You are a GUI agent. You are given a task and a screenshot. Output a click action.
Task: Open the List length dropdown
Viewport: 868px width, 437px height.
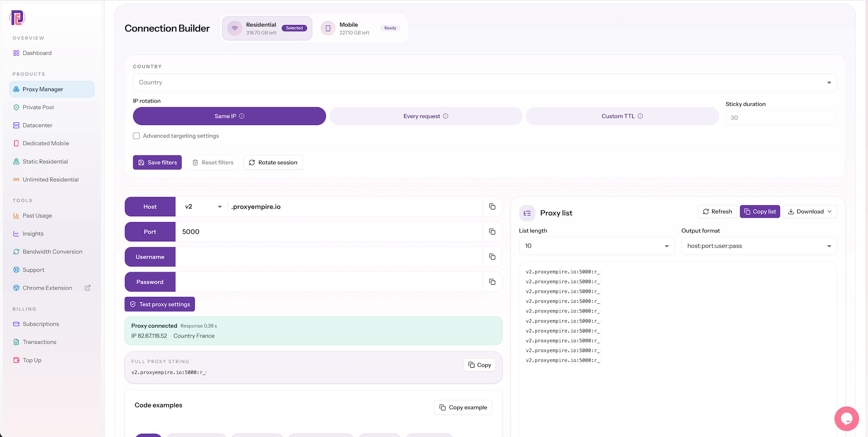[x=597, y=246]
